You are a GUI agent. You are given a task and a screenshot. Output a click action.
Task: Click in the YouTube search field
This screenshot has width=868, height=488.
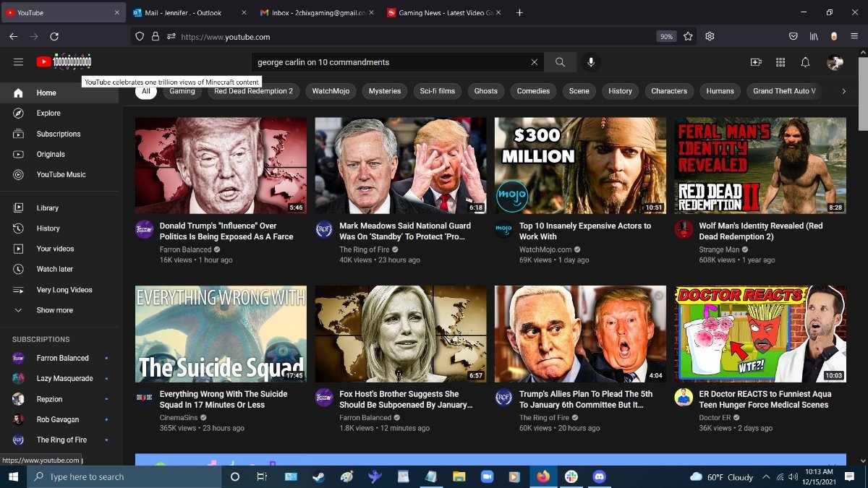click(x=391, y=62)
